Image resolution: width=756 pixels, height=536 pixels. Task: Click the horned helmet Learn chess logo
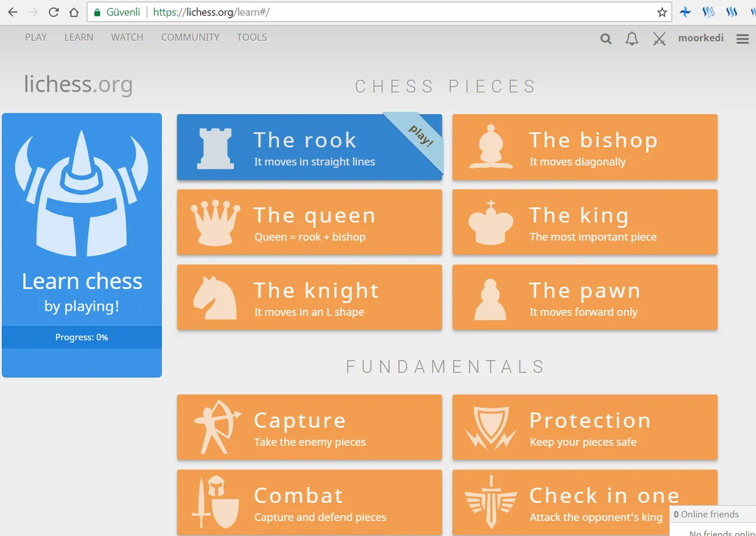pyautogui.click(x=82, y=193)
